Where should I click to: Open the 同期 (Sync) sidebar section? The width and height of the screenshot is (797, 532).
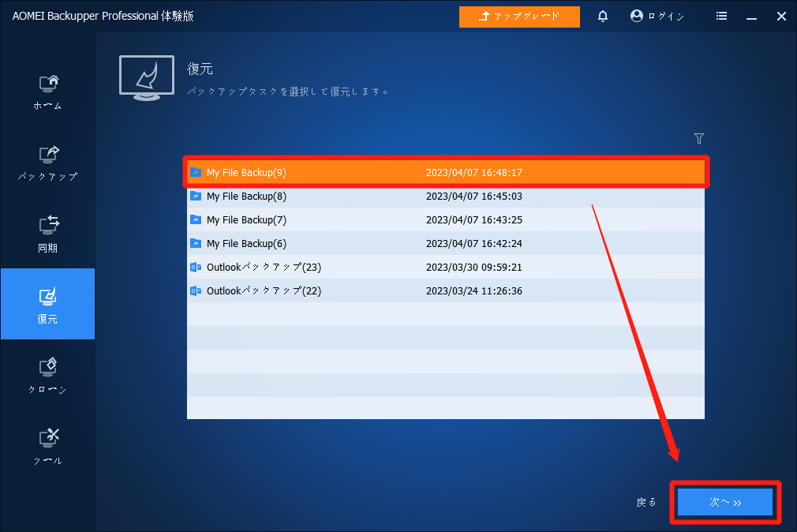click(48, 234)
